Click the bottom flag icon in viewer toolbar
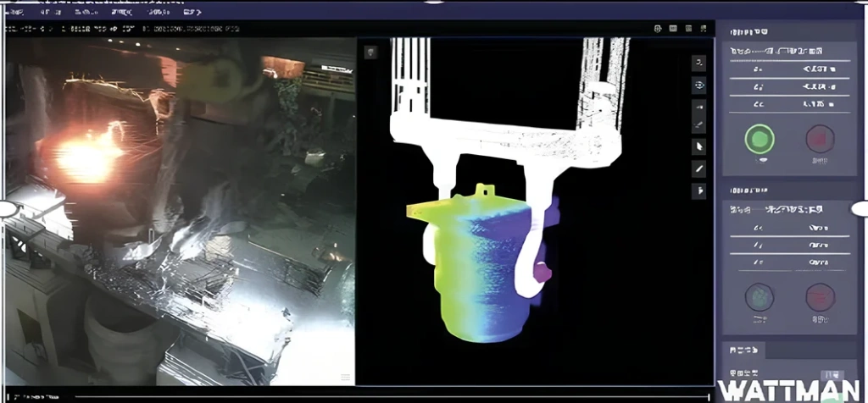 click(699, 191)
